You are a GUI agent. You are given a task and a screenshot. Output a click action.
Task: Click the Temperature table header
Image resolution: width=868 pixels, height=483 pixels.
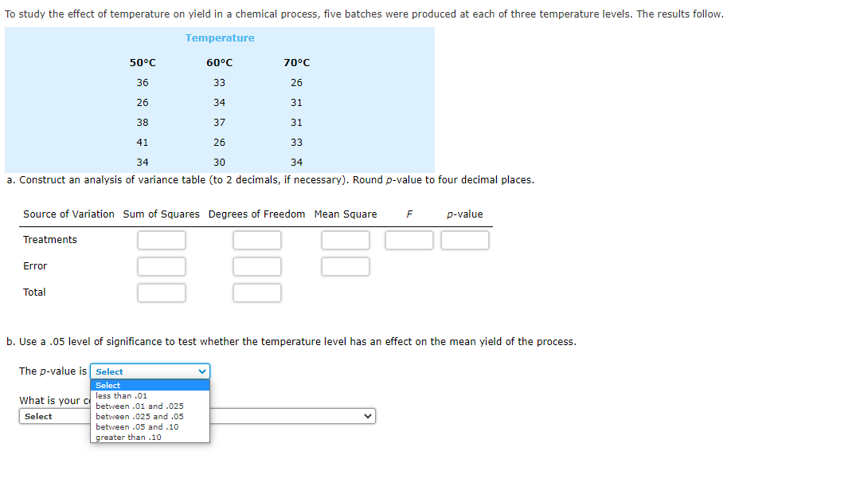(x=220, y=37)
